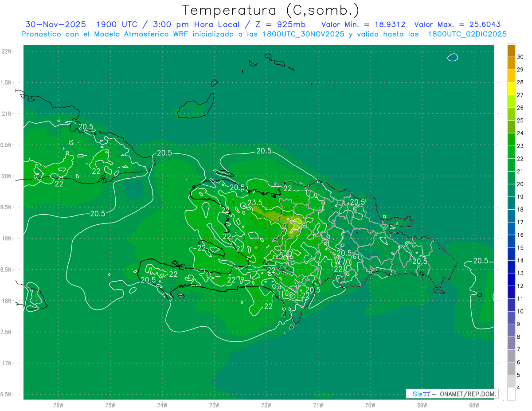Click the "Temperatura (C,somb.)" title

tap(270, 10)
